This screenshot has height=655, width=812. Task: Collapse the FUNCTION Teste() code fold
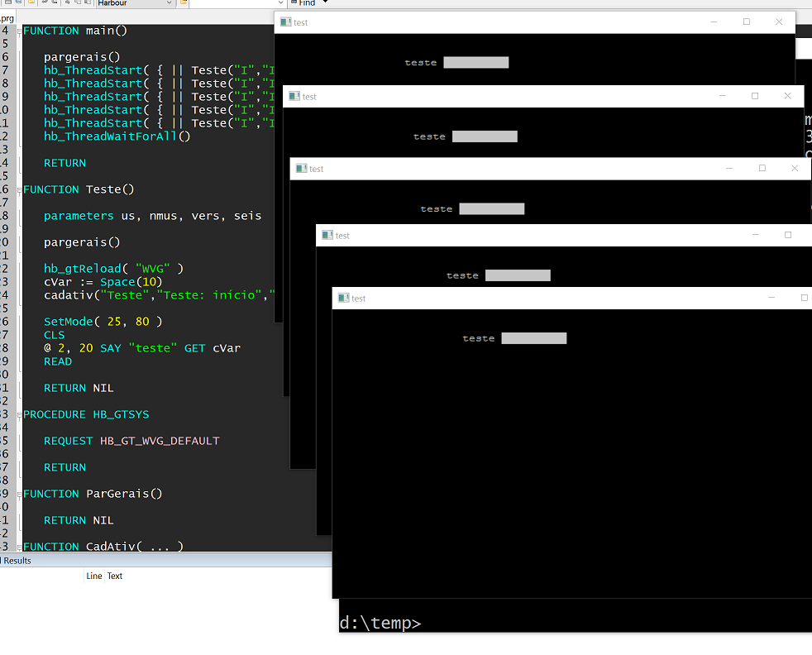[19, 189]
